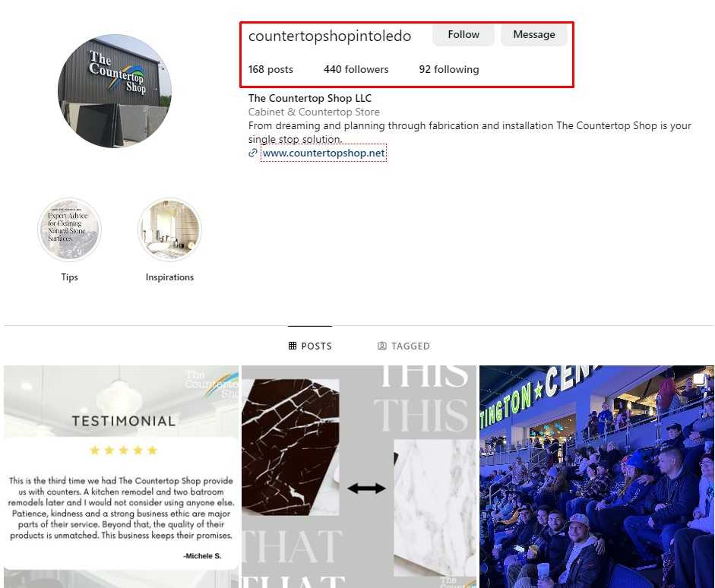Open the This or That marble post
This screenshot has width=715, height=588.
359,477
